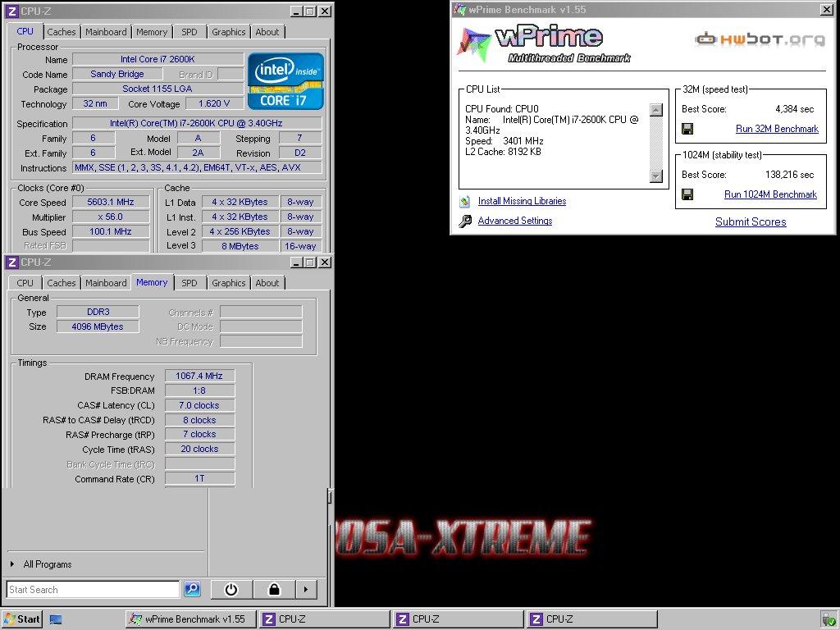Open wPrime Benchmark v1.55 taskbar button

click(190, 619)
